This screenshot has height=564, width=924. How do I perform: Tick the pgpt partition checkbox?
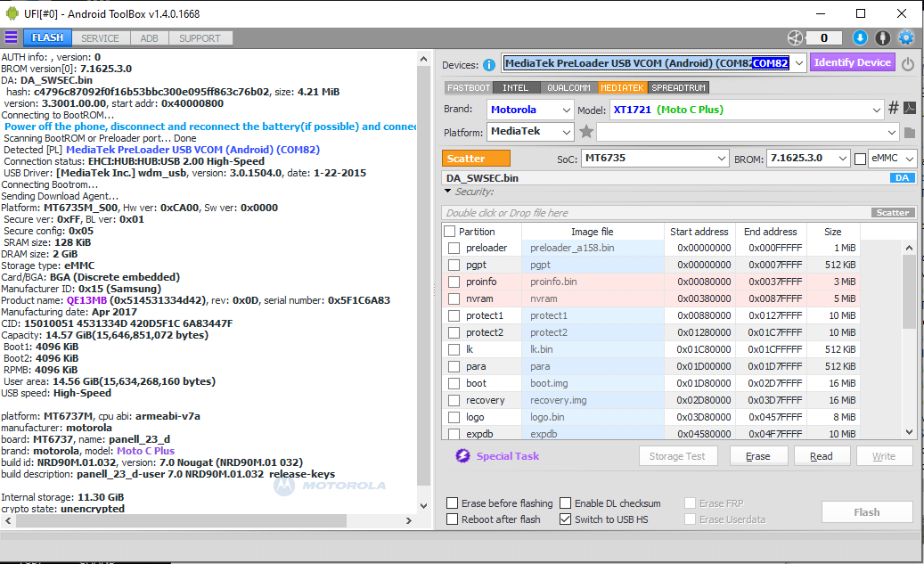click(x=454, y=266)
